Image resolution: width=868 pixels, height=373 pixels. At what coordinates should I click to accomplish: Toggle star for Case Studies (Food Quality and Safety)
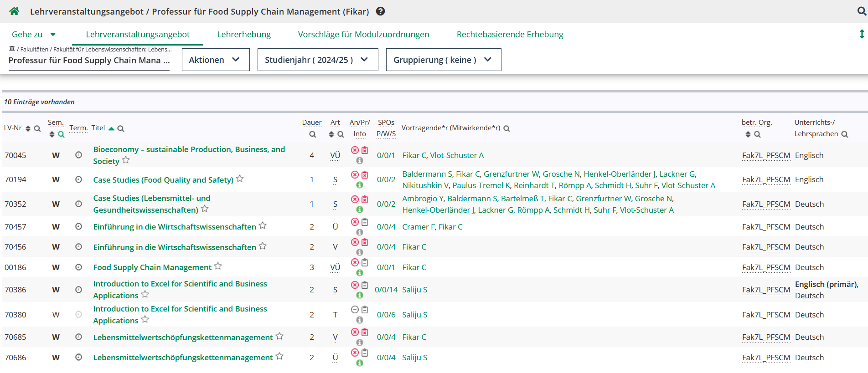point(240,179)
